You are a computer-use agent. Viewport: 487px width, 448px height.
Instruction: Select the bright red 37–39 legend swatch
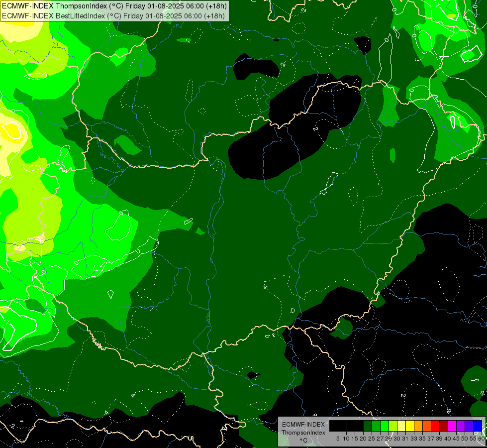(435, 426)
